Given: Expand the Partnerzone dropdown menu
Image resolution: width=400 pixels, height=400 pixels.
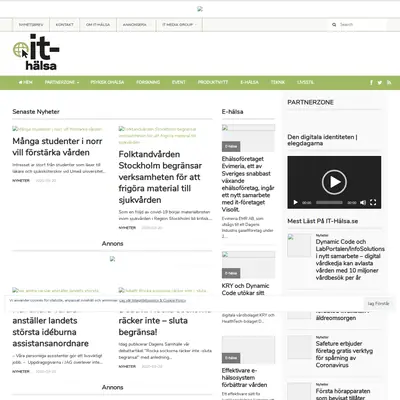Looking at the screenshot, I should pos(62,82).
